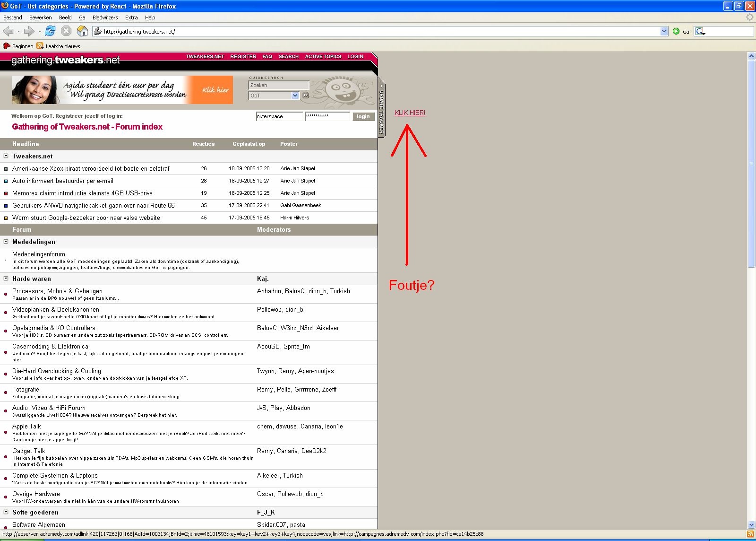Click the icon beside Auto informeert bestuurder
The height and width of the screenshot is (541, 756).
pos(6,181)
